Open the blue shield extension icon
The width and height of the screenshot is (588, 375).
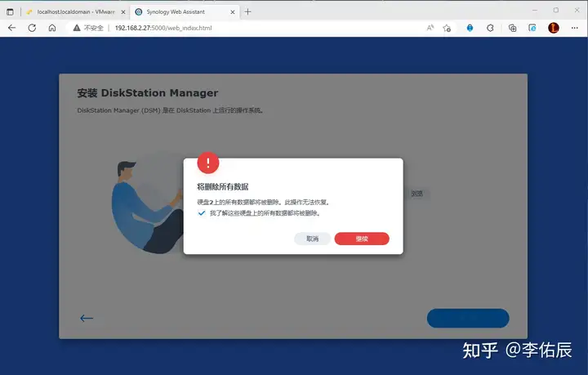click(470, 28)
